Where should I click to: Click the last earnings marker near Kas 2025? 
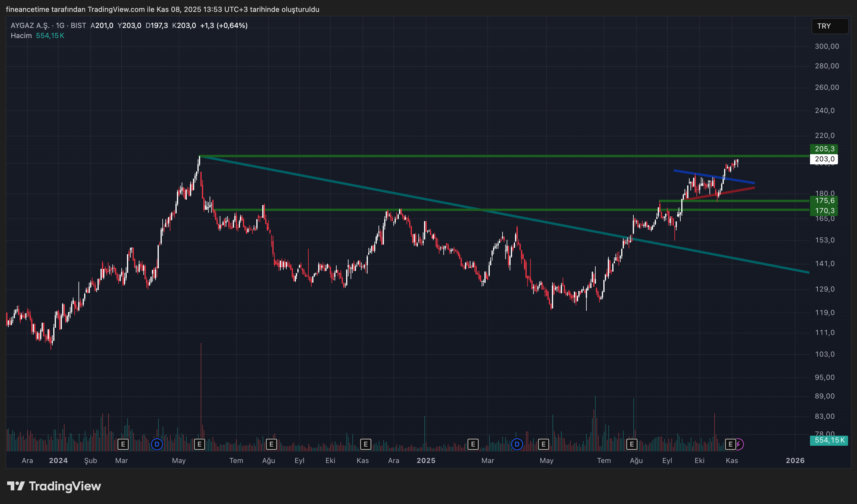click(730, 444)
